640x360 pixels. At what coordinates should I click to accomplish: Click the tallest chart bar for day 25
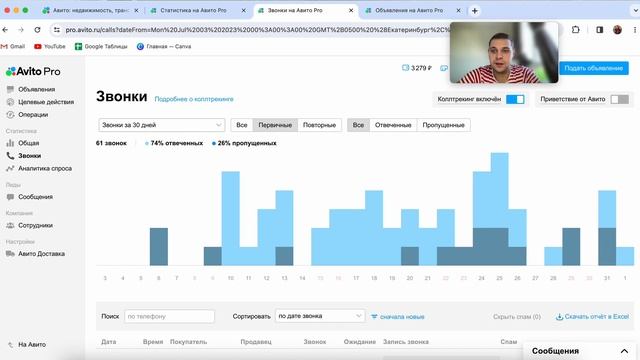[500, 209]
